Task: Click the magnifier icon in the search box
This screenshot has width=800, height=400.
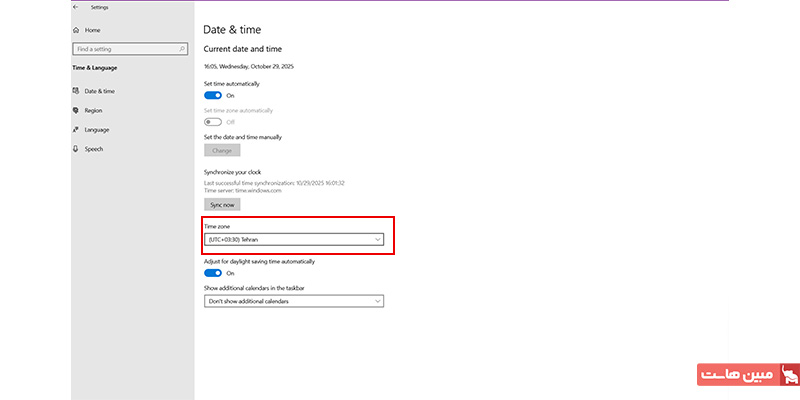Action: [x=182, y=49]
